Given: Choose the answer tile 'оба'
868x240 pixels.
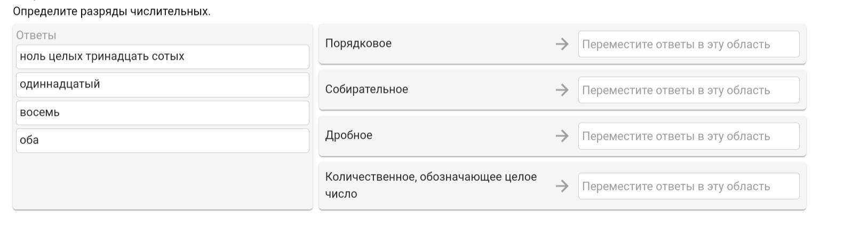Looking at the screenshot, I should tap(162, 140).
